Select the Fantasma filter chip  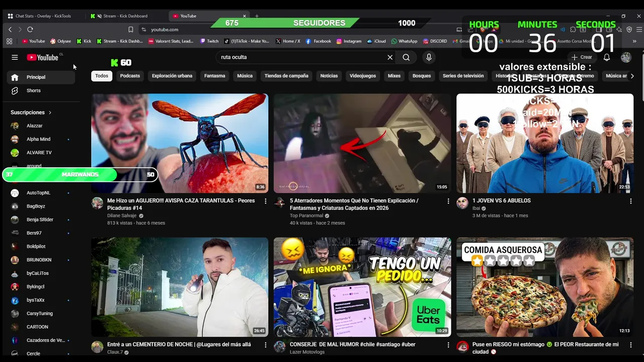point(215,76)
